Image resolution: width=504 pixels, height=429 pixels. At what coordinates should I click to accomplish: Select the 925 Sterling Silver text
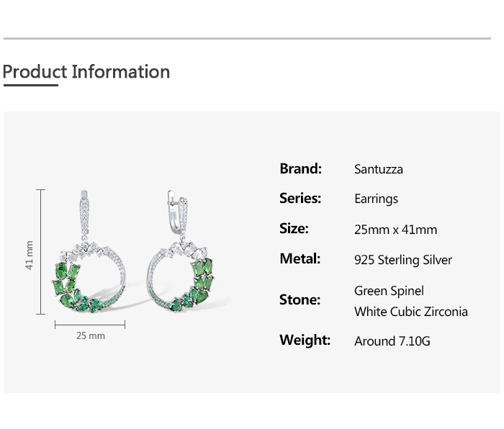pyautogui.click(x=402, y=261)
